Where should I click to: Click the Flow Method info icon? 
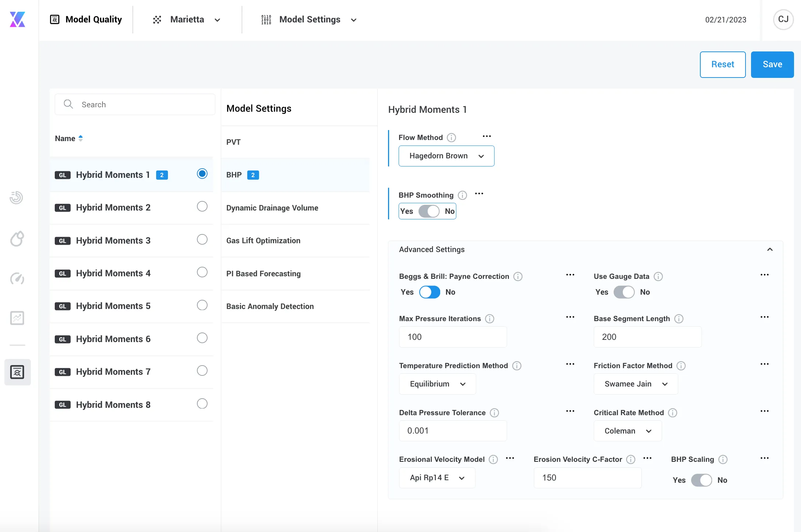(451, 138)
